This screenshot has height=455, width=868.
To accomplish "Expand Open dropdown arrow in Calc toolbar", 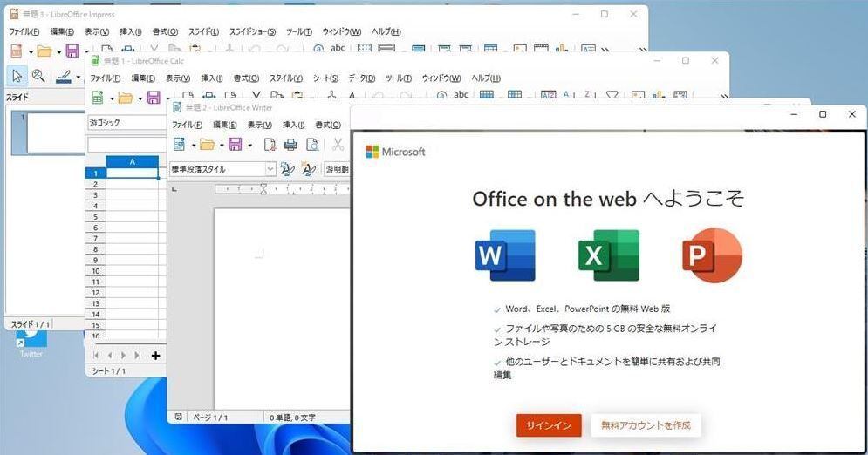I will coord(140,99).
